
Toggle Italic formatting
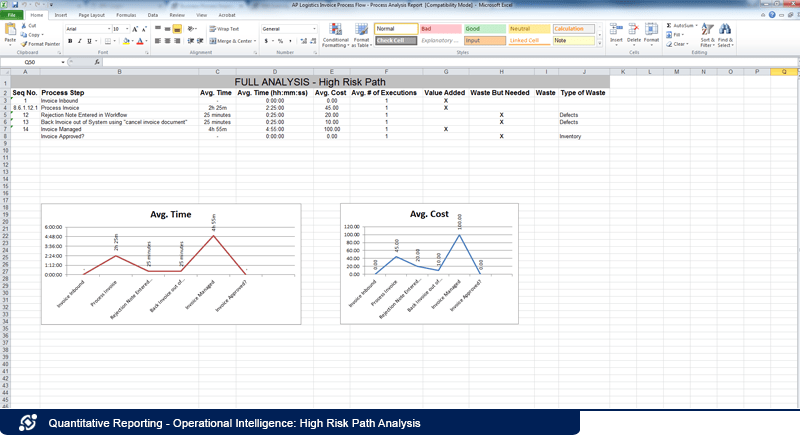coord(78,42)
